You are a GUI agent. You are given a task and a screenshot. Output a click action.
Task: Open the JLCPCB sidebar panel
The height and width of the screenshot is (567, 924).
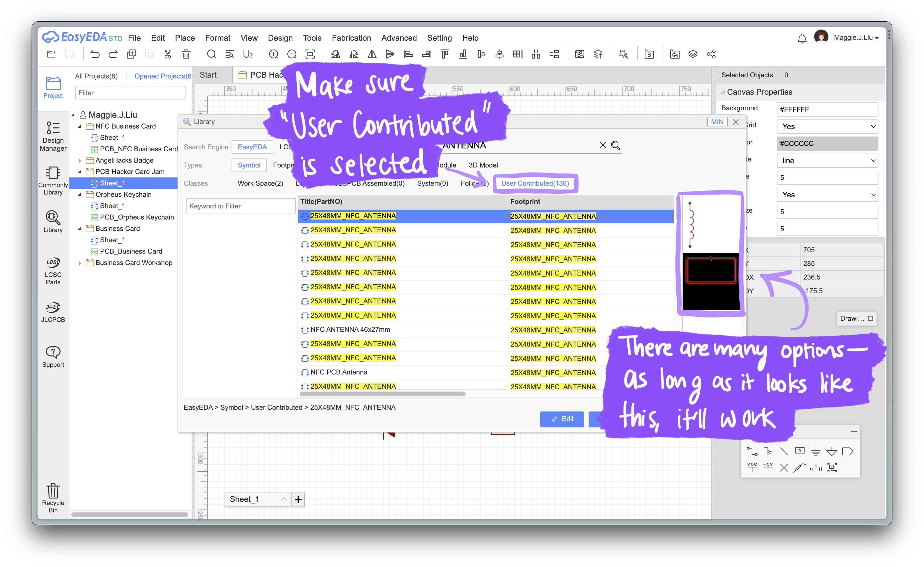point(53,313)
